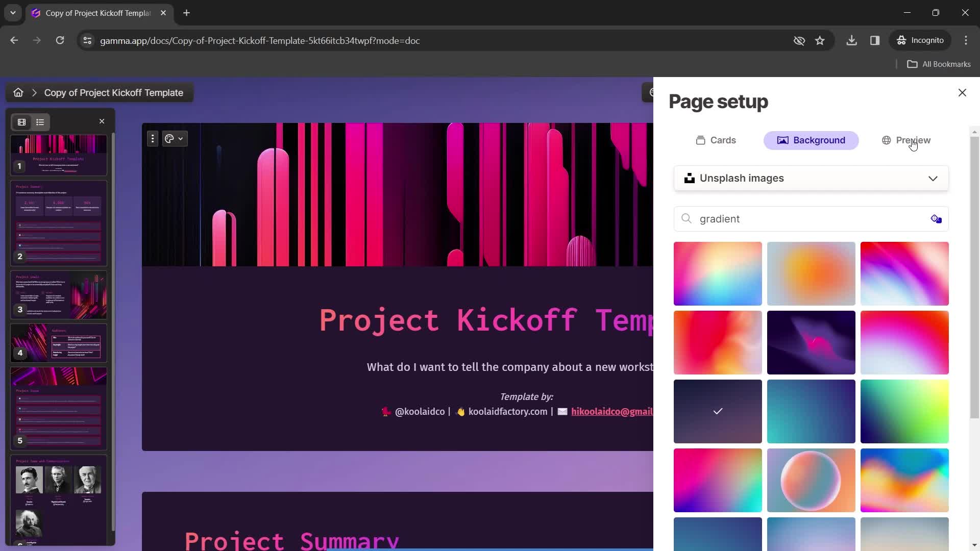Reload the browser page
The image size is (980, 551).
(60, 40)
